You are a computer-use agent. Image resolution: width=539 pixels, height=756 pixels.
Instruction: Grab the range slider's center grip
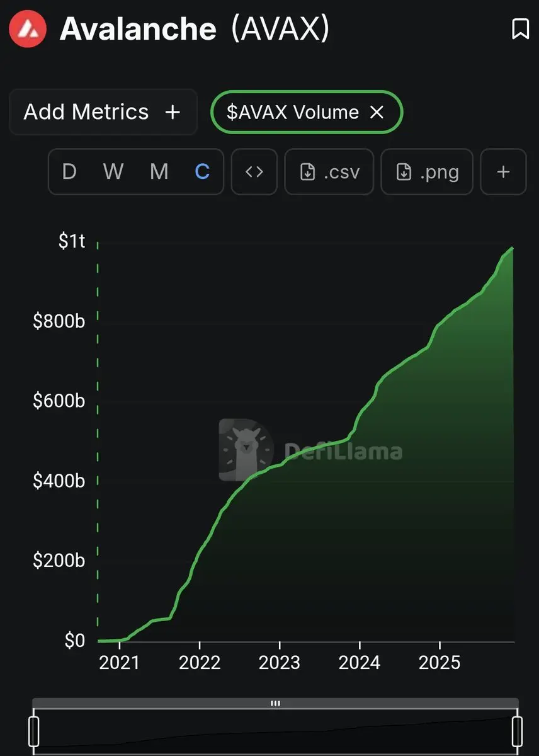click(x=275, y=704)
